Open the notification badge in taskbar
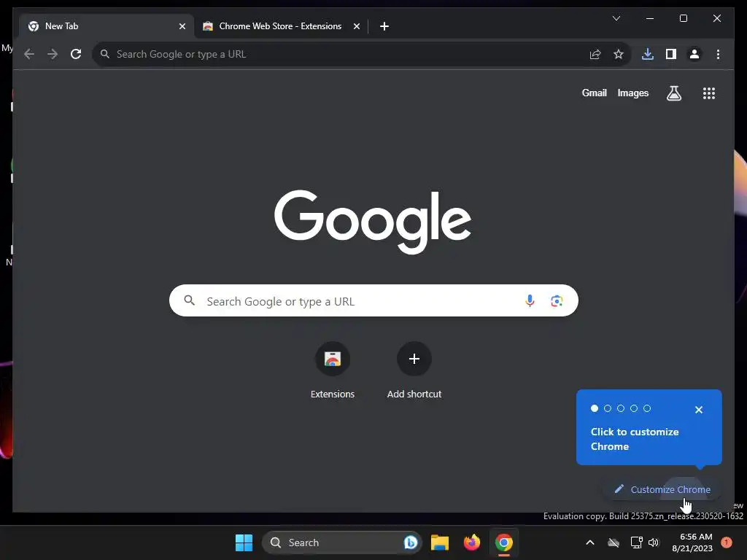The height and width of the screenshot is (560, 747). [x=727, y=542]
